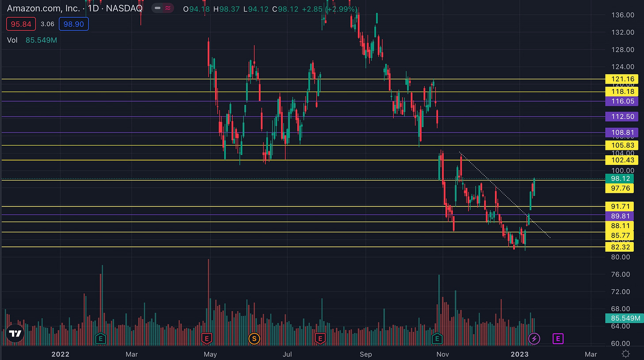The height and width of the screenshot is (360, 644).
Task: Select the yellow 82.32 price level label
Action: pos(619,247)
